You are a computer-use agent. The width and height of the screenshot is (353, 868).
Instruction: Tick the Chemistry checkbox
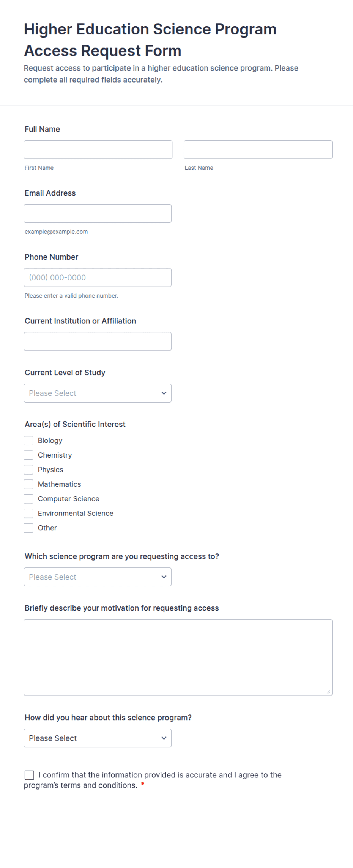(28, 455)
